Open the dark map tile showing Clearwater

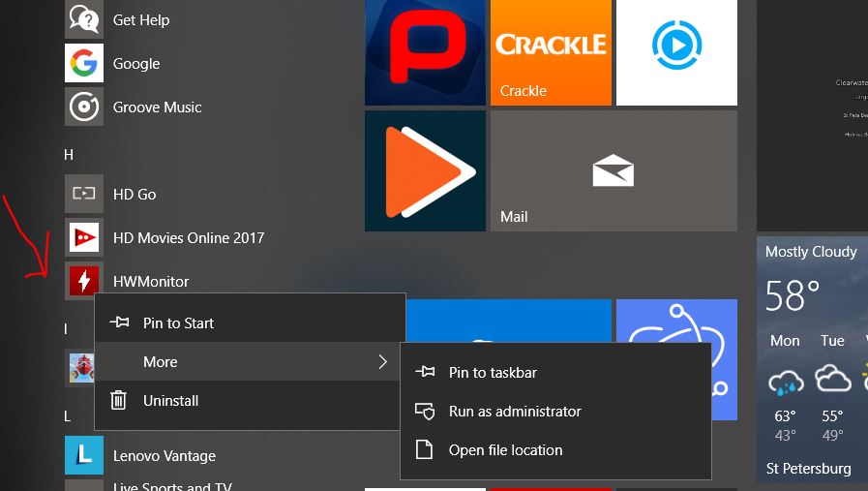click(812, 115)
